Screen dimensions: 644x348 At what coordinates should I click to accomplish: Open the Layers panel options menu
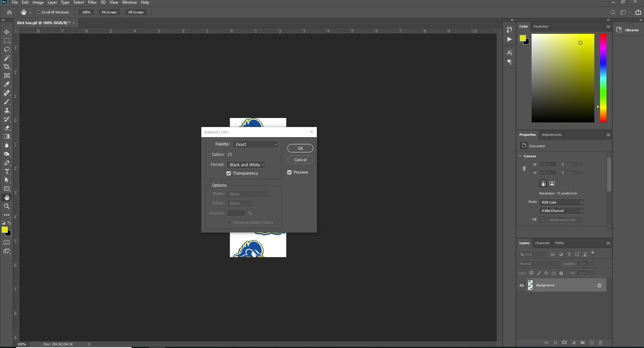[608, 243]
